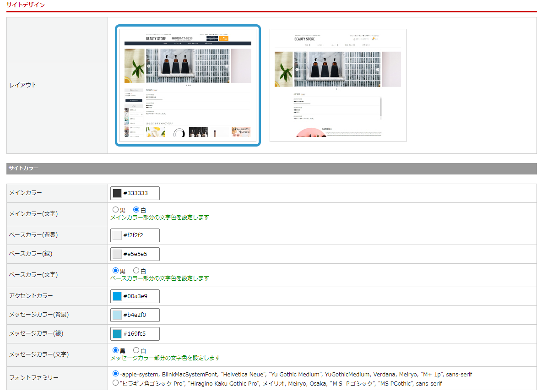Select the ヒラギノ角ゴシック Pro font family option

115,383
